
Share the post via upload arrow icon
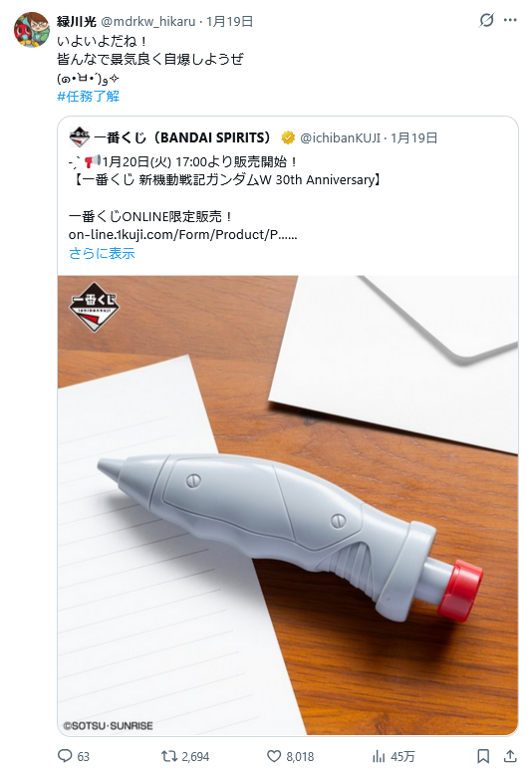tap(510, 756)
